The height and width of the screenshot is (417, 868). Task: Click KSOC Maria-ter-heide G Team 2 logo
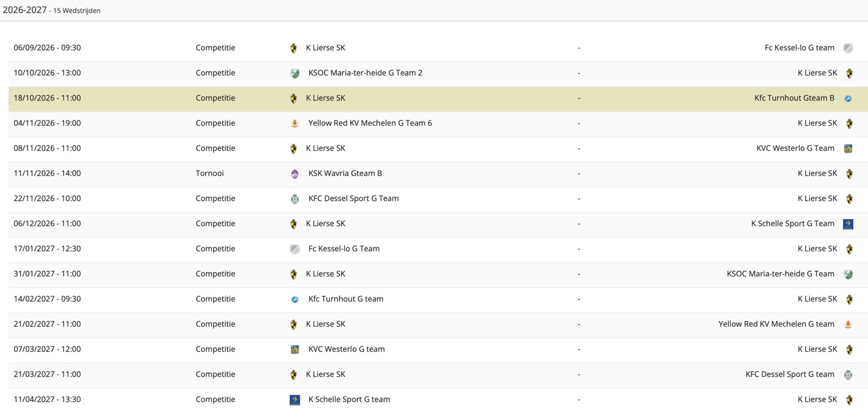point(294,73)
